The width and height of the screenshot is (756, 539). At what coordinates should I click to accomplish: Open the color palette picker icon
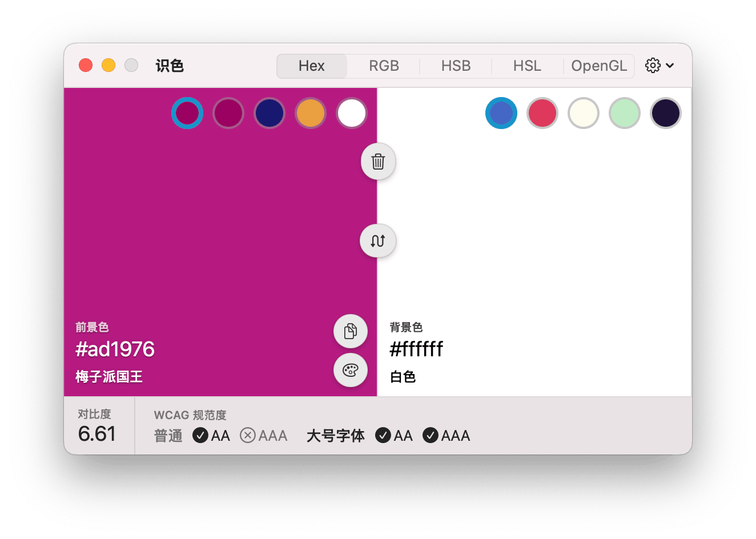point(350,371)
